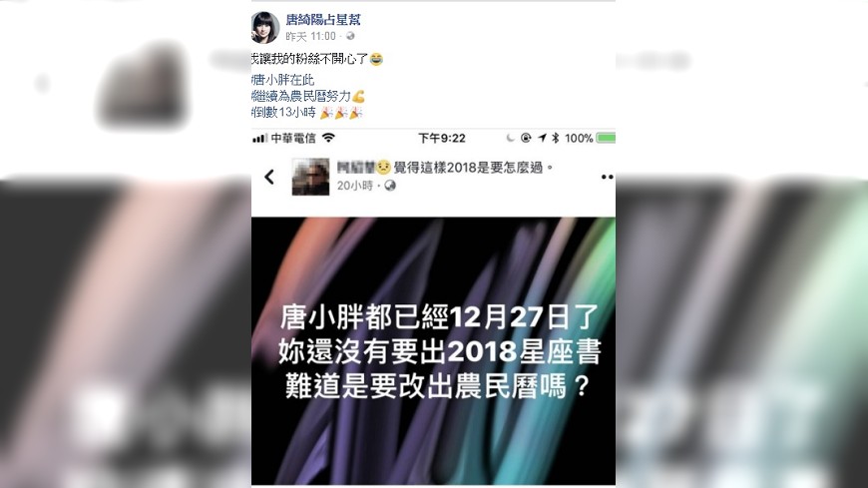Tap the do-not-disturb moon icon
Screen dimensions: 868x488
point(511,138)
